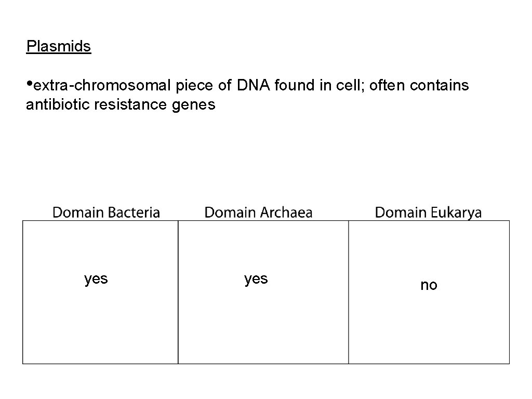Click the underlined Plasmids title
The height and width of the screenshot is (399, 532).
59,47
